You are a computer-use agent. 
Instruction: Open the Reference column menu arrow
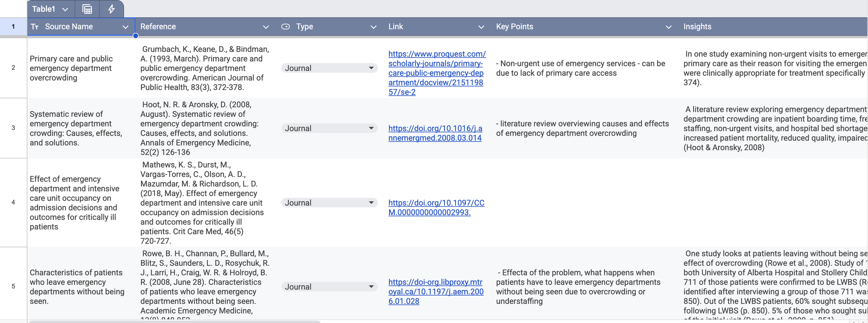[x=266, y=27]
